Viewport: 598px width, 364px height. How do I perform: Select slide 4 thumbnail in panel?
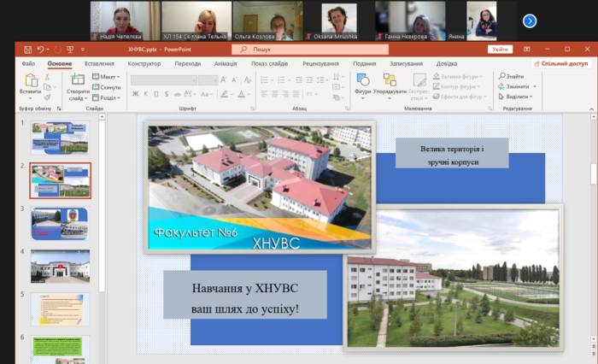click(60, 266)
